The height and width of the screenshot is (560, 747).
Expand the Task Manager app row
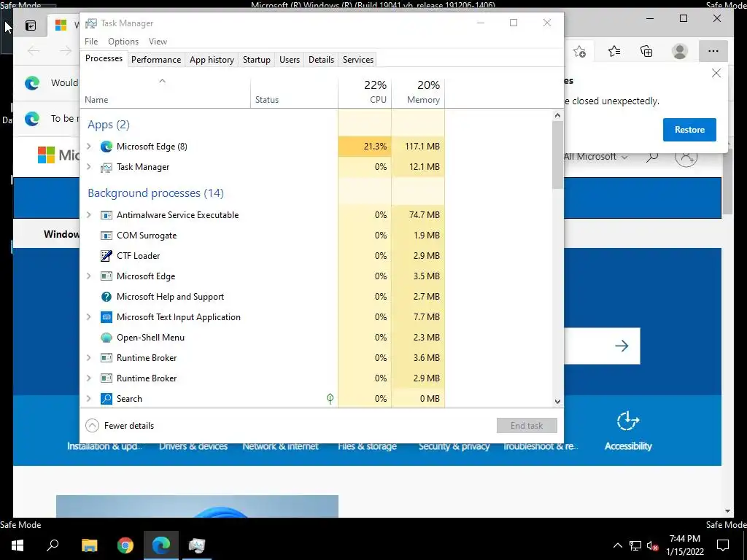tap(88, 167)
